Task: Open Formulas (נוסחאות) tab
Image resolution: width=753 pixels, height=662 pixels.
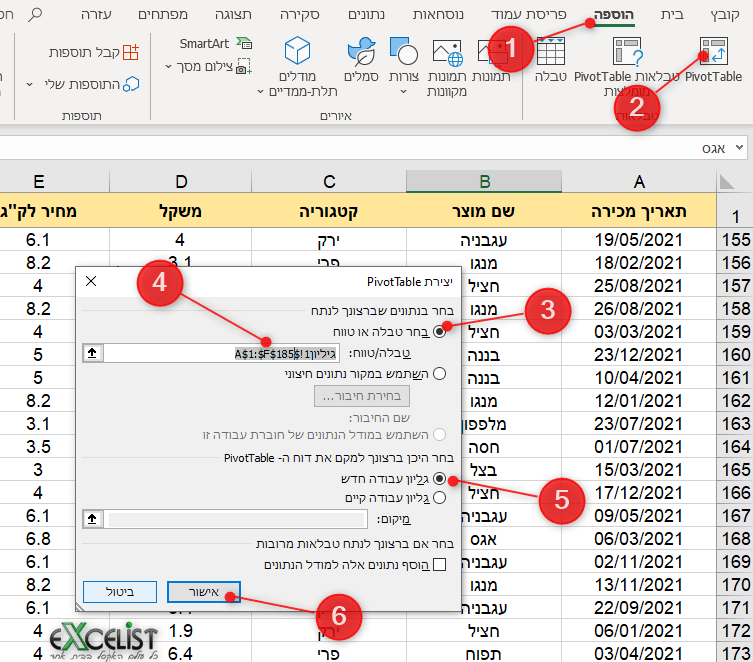Action: click(x=438, y=15)
